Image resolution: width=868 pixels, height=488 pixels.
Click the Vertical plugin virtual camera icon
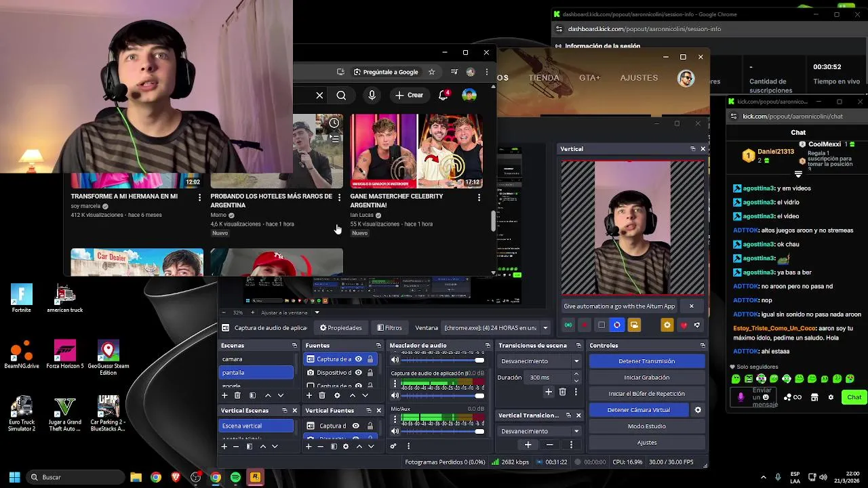(634, 325)
